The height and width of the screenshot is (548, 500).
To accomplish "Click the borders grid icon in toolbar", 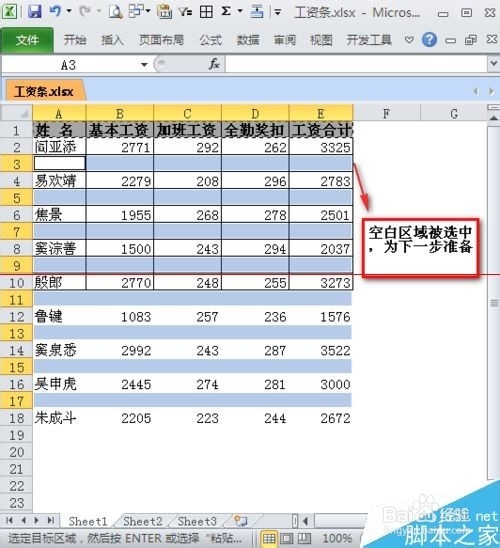I will (x=206, y=12).
